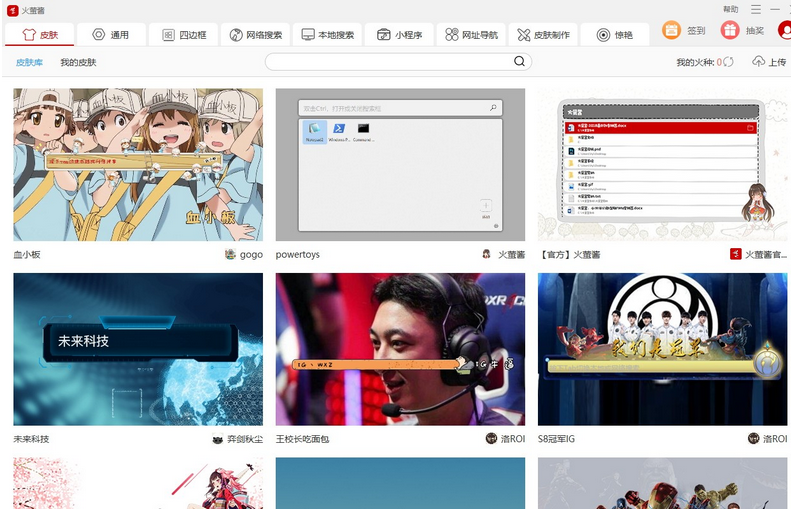Screen dimensions: 791x509
Task: Select the 本地搜索 tab
Action: coord(327,34)
